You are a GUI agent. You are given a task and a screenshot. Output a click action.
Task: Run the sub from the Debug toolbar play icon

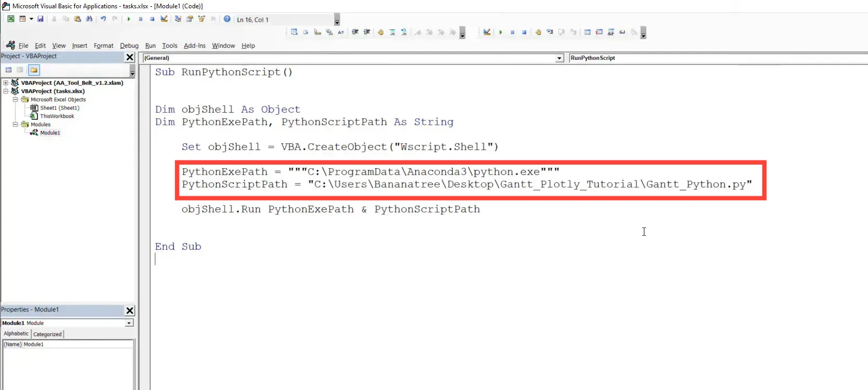501,32
